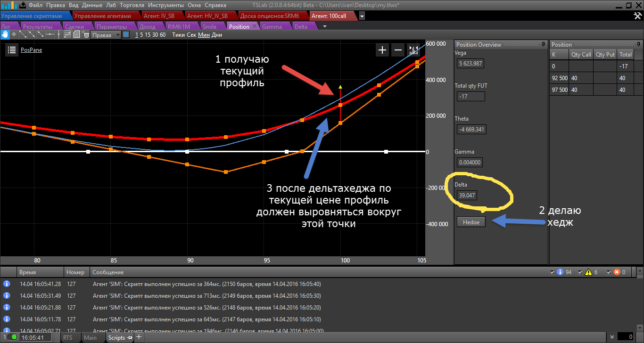Click the channel lines tool in the chart toolbar
This screenshot has height=343, width=644.
(x=67, y=34)
